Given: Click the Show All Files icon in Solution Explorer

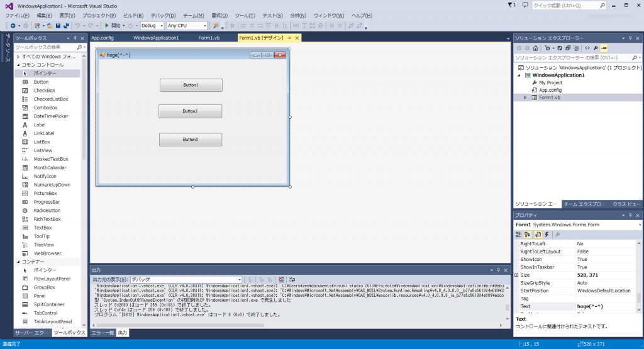Looking at the screenshot, I should (576, 48).
